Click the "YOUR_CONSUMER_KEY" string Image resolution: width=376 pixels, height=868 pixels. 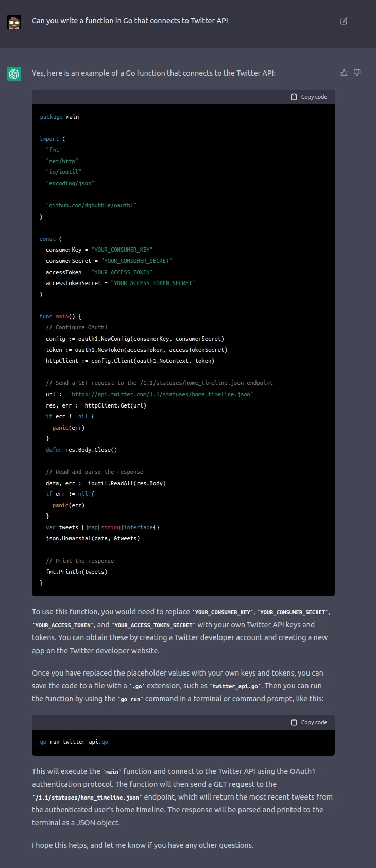(x=122, y=250)
